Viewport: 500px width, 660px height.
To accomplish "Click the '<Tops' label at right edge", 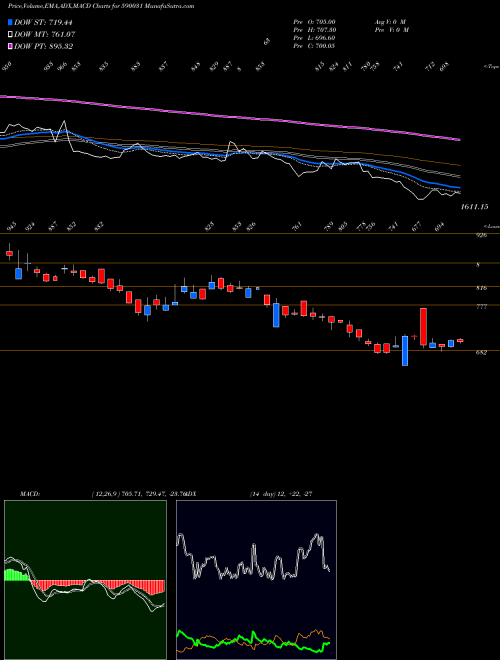I will 491,67.
